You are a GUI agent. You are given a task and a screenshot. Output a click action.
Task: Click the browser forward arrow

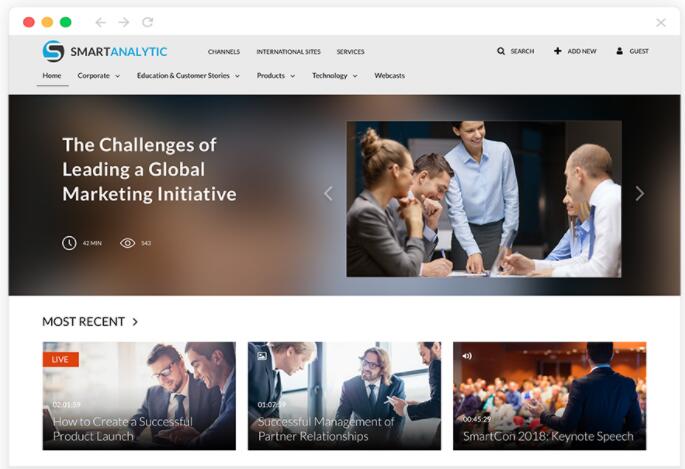tap(124, 22)
